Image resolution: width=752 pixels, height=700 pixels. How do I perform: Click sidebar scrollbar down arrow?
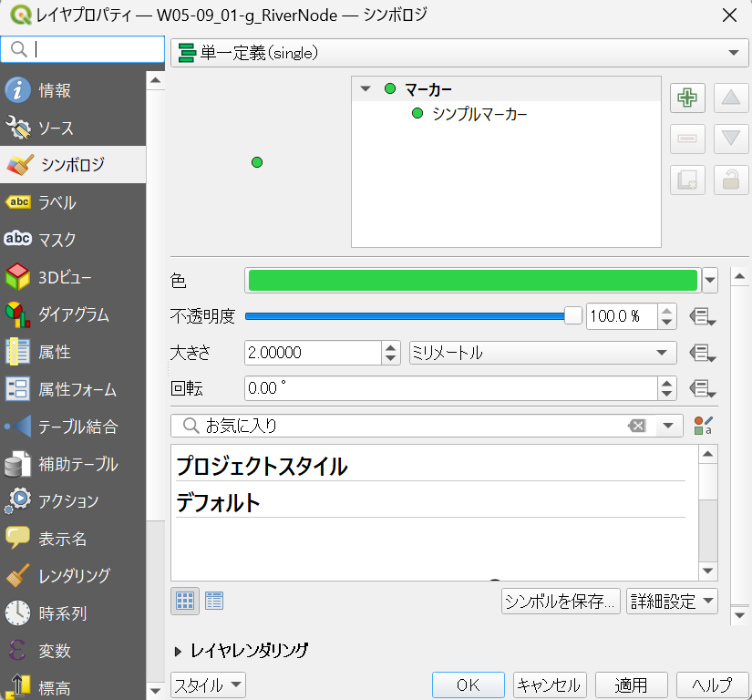[155, 691]
